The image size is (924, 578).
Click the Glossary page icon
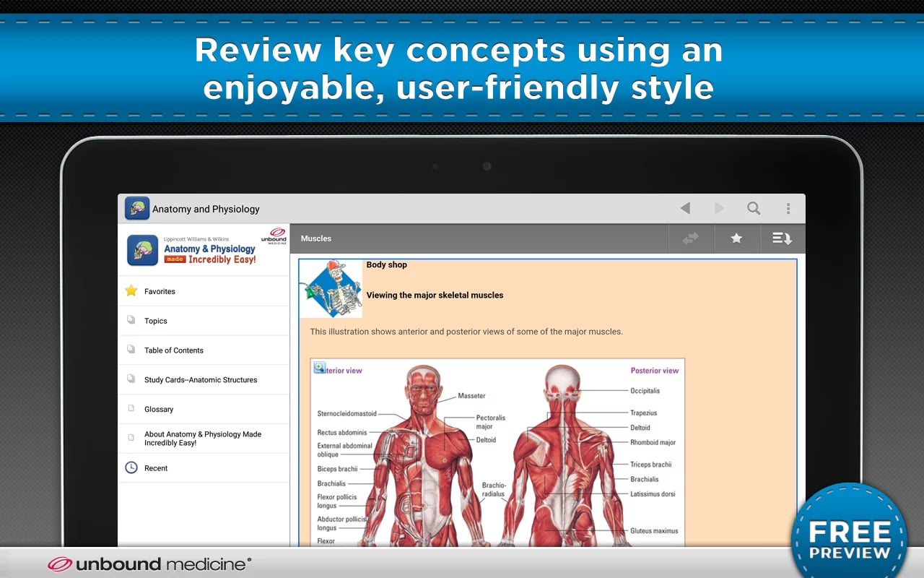click(131, 409)
